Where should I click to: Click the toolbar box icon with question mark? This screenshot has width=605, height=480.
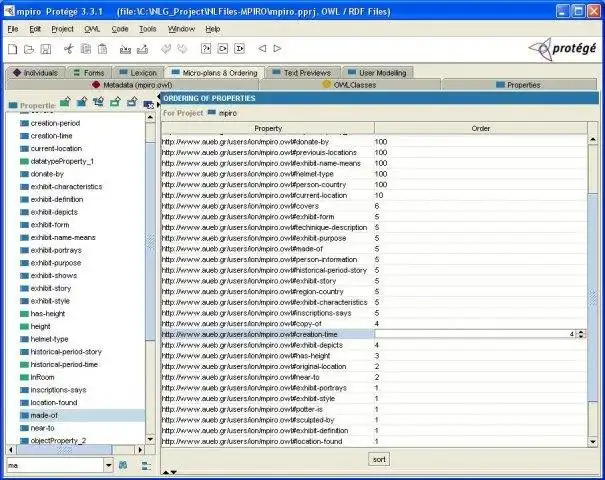click(x=206, y=49)
